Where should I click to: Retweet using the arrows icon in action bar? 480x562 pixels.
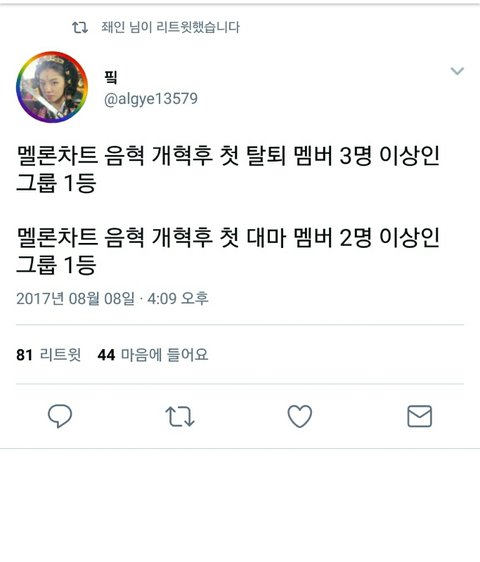click(x=180, y=416)
